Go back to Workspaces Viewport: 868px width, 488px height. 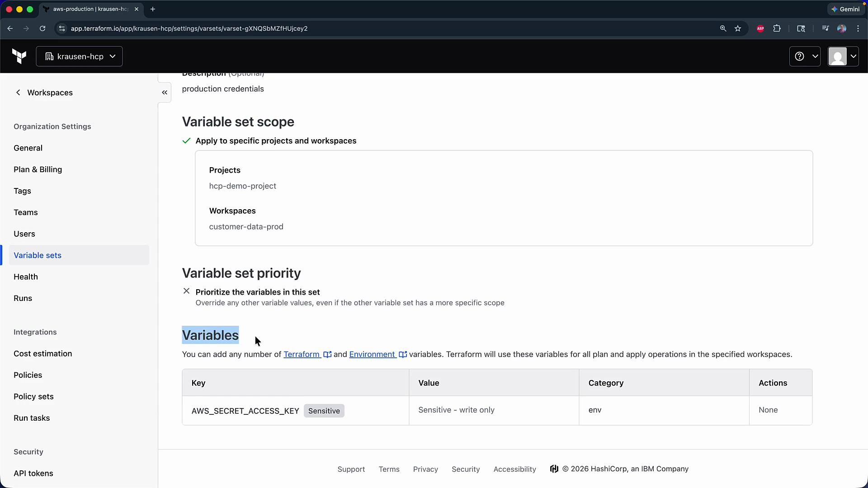[x=50, y=93]
